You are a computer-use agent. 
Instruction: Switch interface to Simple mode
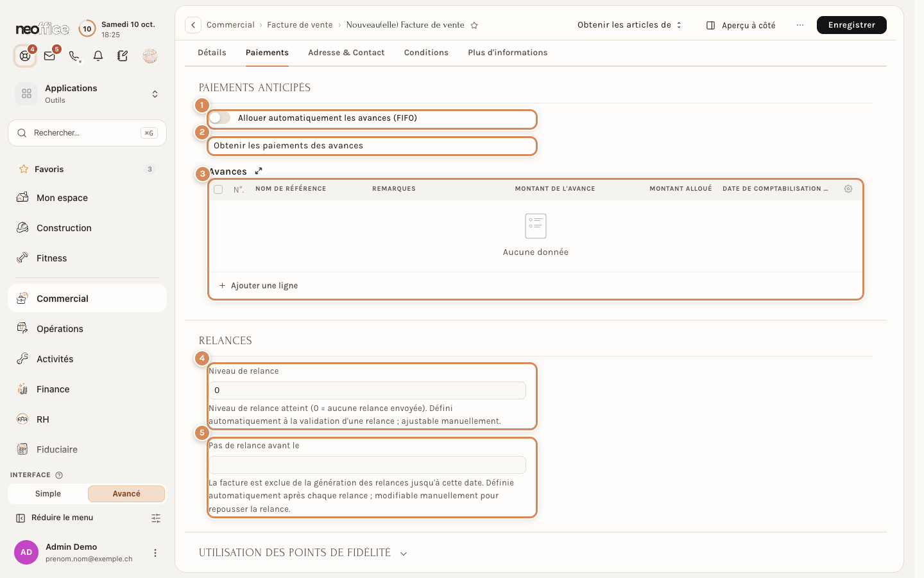48,493
